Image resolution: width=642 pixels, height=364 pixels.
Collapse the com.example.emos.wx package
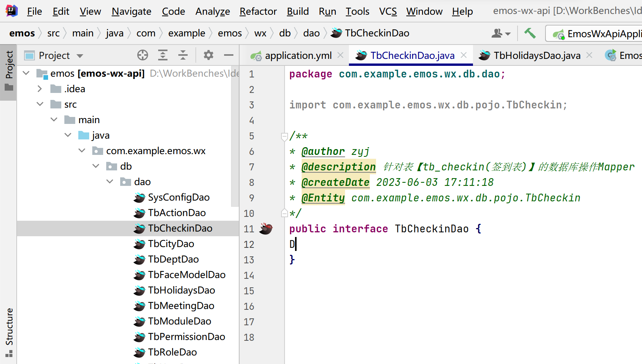pos(82,151)
